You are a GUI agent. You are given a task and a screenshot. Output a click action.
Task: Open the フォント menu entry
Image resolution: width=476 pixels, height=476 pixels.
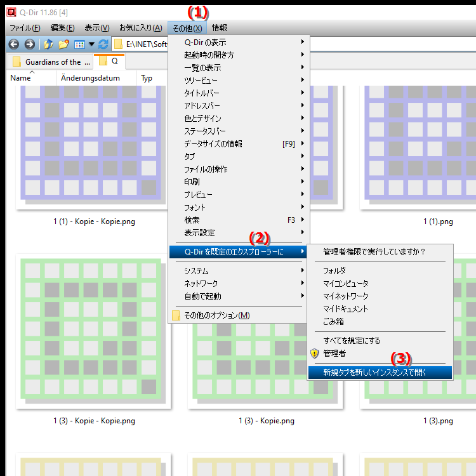(x=238, y=208)
